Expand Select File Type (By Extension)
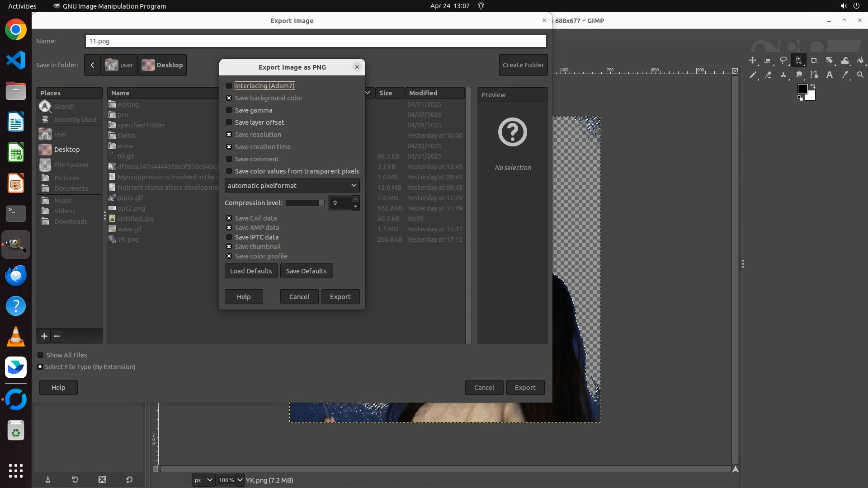 40,367
